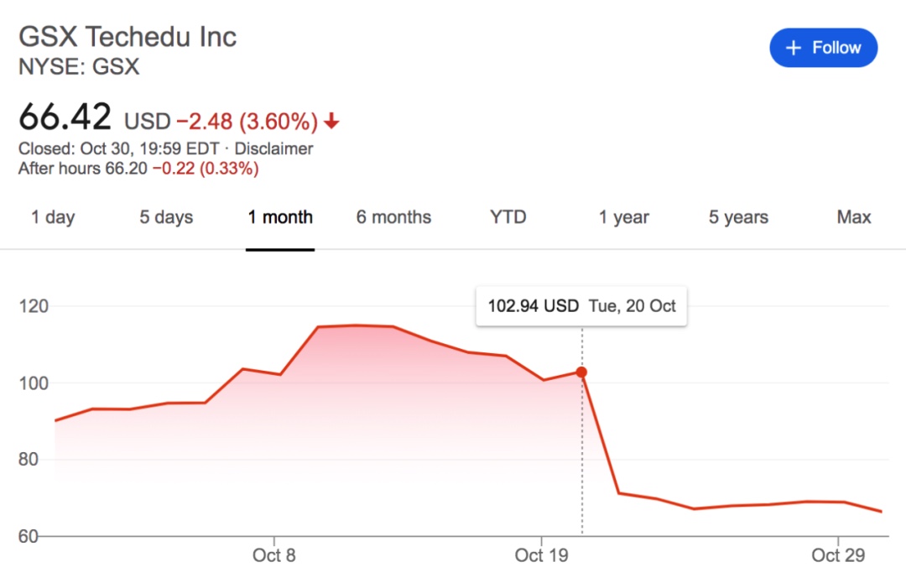
Task: Select the 5 years tab
Action: tap(740, 217)
